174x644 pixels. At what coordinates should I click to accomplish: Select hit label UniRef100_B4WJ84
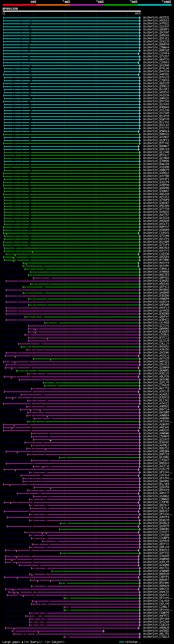(x=156, y=164)
